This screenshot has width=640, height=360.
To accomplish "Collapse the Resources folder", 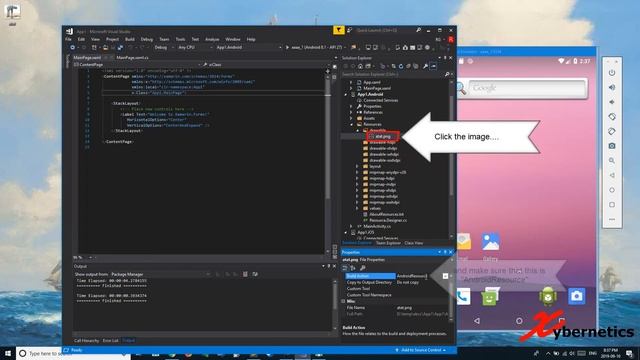I will pyautogui.click(x=351, y=124).
